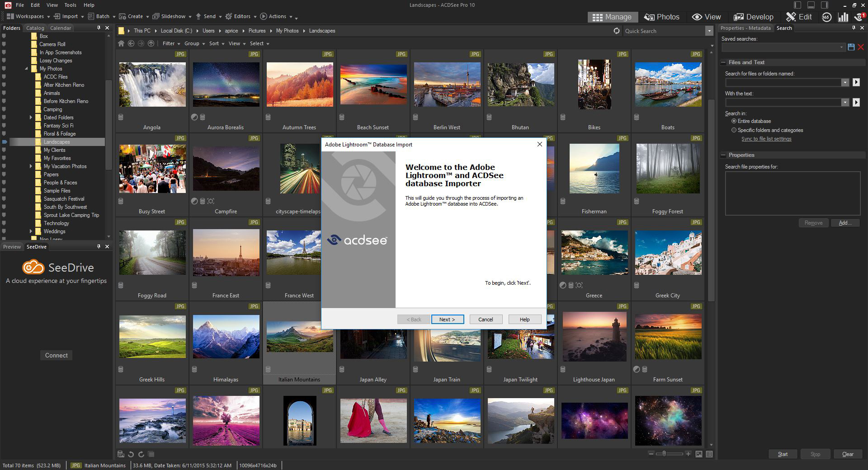
Task: Open the Sort dropdown
Action: click(217, 43)
